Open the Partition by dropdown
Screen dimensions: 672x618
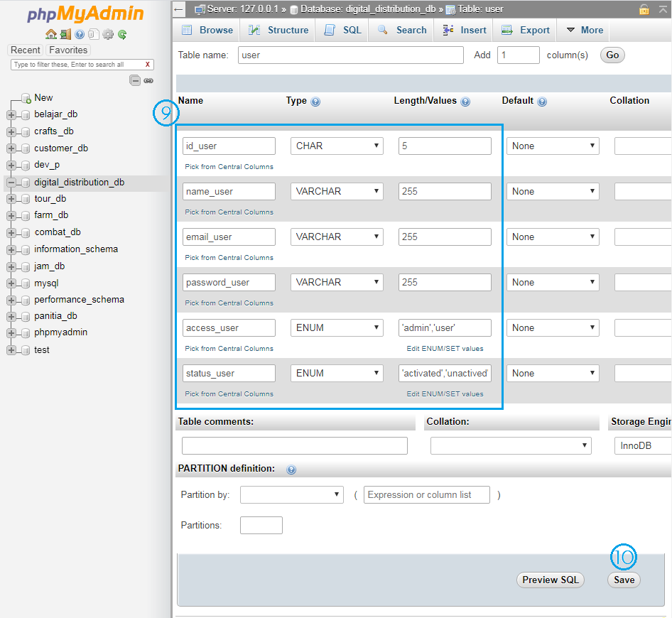291,494
